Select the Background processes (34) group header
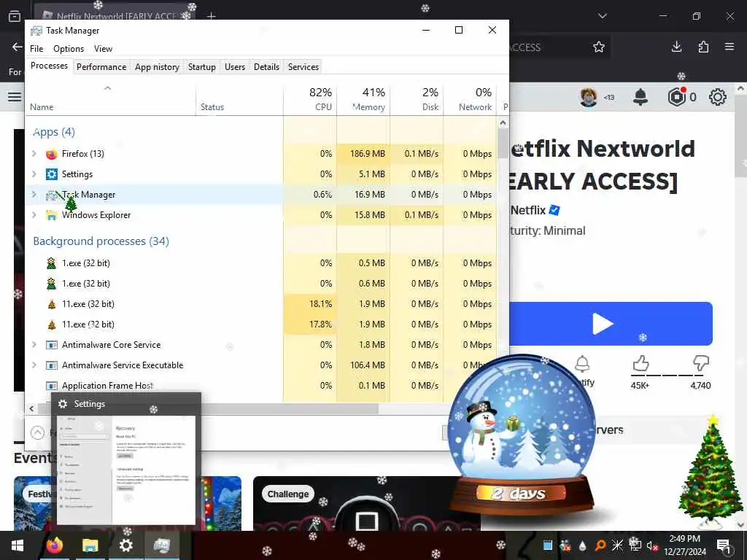The height and width of the screenshot is (560, 747). click(101, 241)
